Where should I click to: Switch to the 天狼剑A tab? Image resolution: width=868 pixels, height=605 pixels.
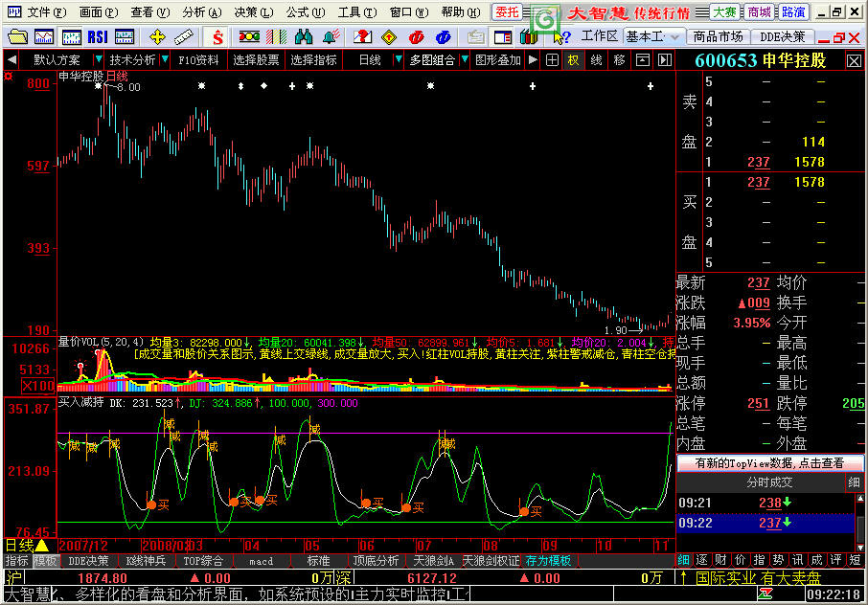433,561
